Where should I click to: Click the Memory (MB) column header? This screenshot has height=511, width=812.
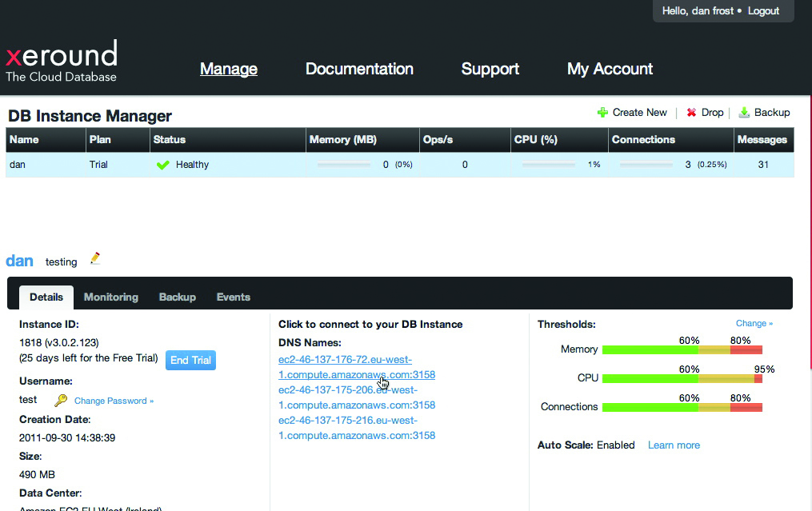coord(362,140)
